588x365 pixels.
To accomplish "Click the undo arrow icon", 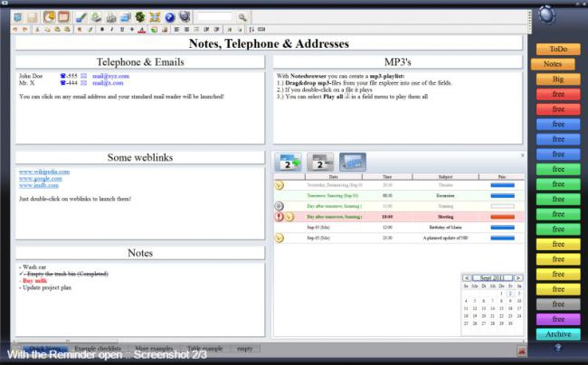I will point(15,29).
